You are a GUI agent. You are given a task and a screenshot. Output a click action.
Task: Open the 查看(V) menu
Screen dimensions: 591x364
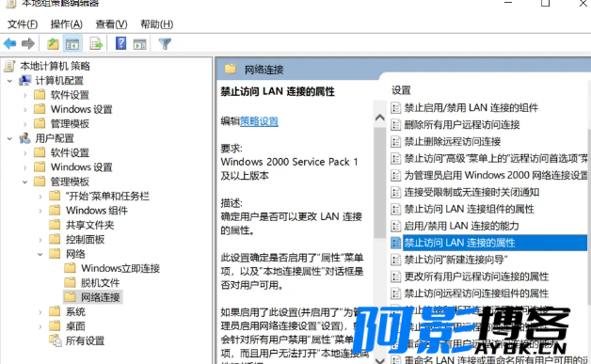112,24
